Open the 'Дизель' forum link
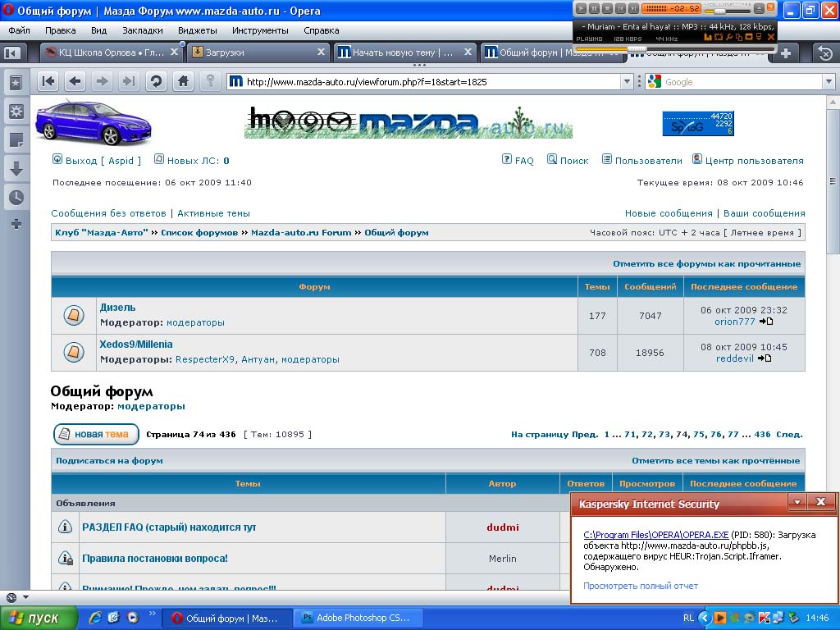The image size is (840, 630). 118,308
